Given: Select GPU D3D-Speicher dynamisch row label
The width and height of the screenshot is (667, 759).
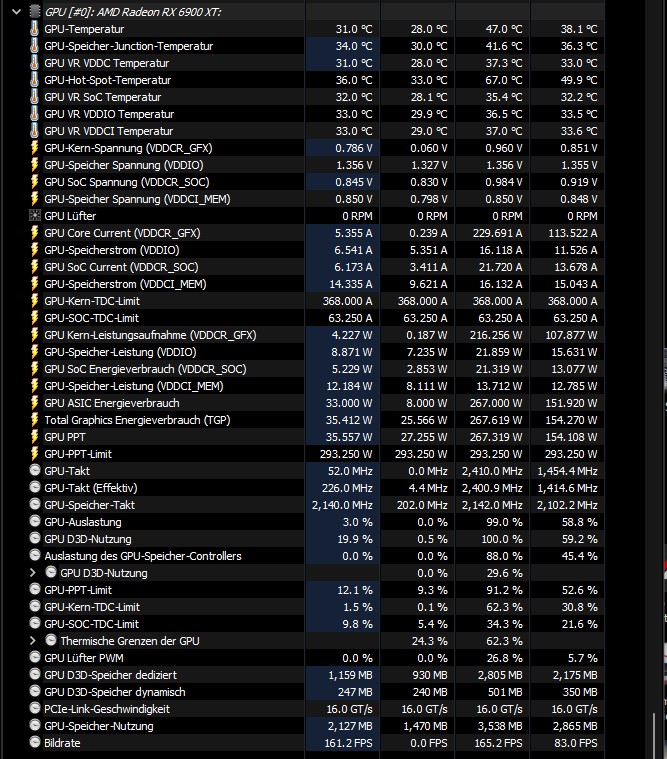Looking at the screenshot, I should click(115, 692).
